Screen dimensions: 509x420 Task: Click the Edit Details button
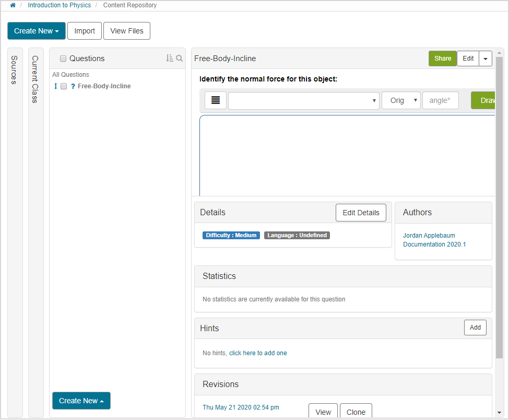361,213
